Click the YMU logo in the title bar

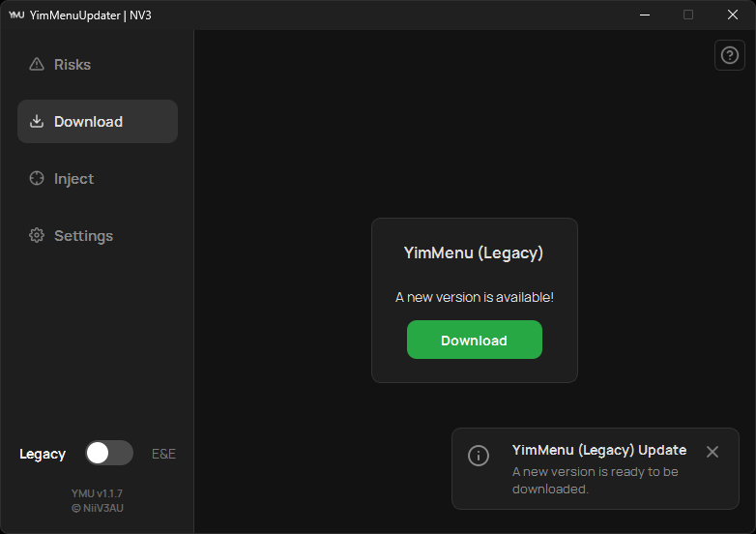click(16, 15)
